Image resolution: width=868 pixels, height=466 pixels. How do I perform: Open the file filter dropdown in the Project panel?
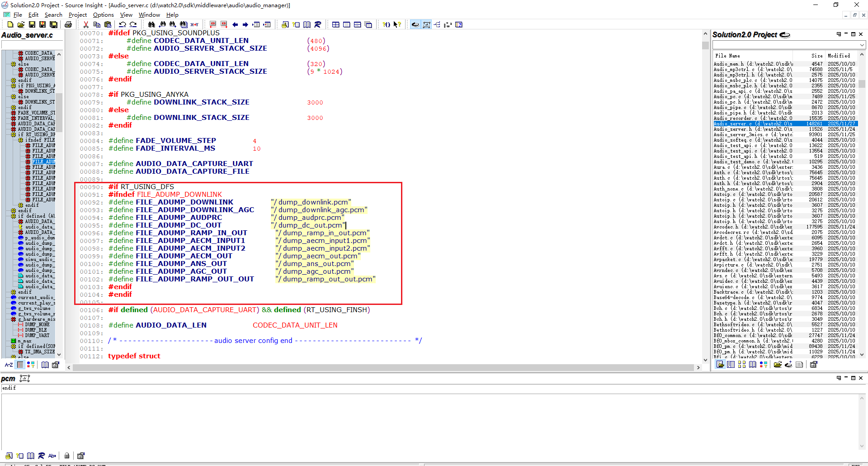(x=861, y=45)
